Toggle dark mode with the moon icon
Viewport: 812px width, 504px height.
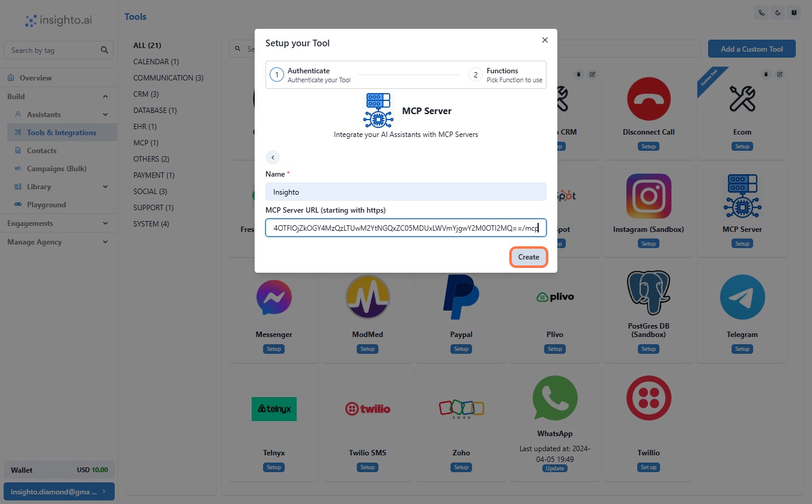pyautogui.click(x=778, y=13)
